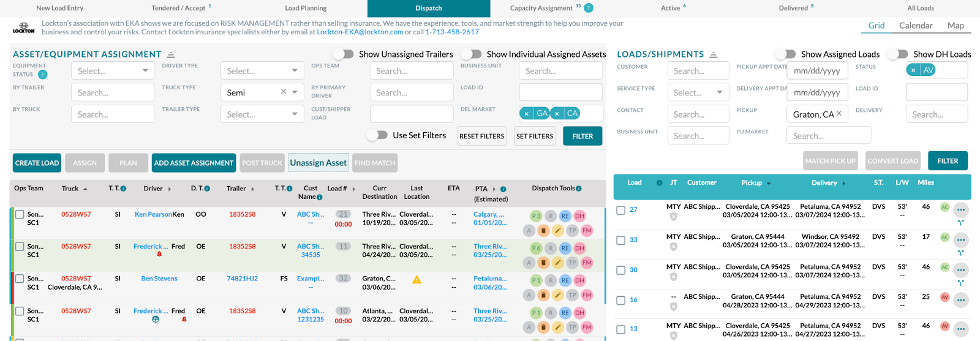The width and height of the screenshot is (980, 341).
Task: Click the DH tool in Ken Pearson row
Action: [579, 215]
